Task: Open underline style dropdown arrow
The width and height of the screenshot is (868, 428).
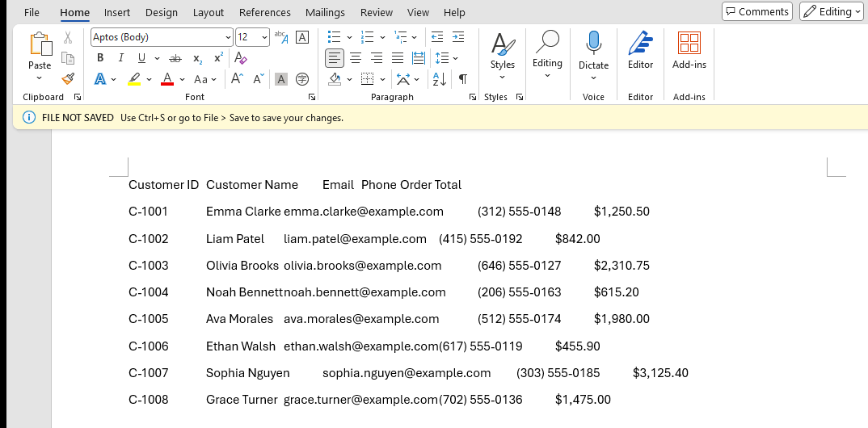Action: coord(158,58)
